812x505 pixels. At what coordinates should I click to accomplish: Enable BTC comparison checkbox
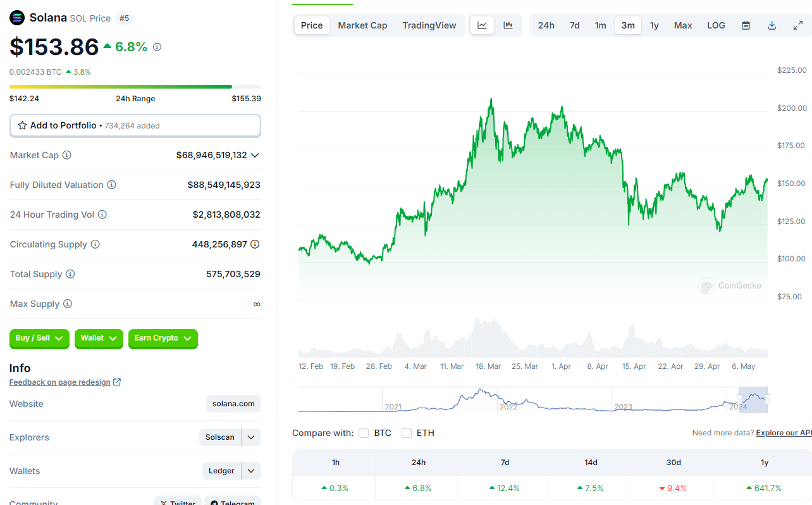364,433
